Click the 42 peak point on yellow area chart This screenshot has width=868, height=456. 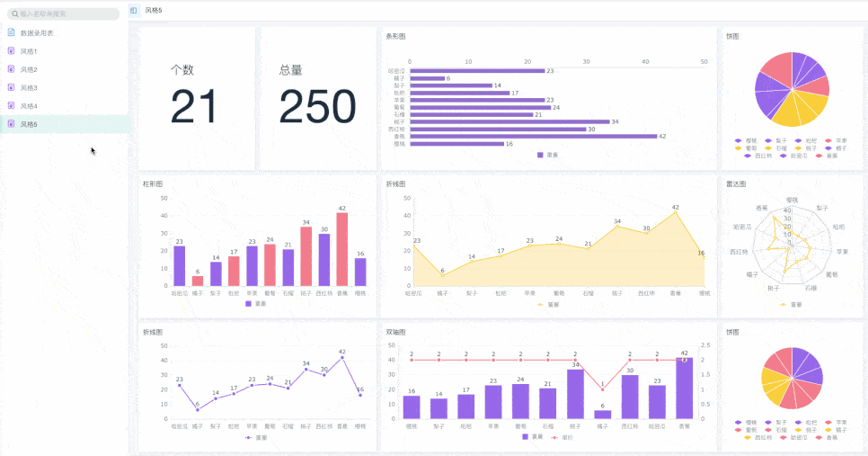tap(676, 212)
